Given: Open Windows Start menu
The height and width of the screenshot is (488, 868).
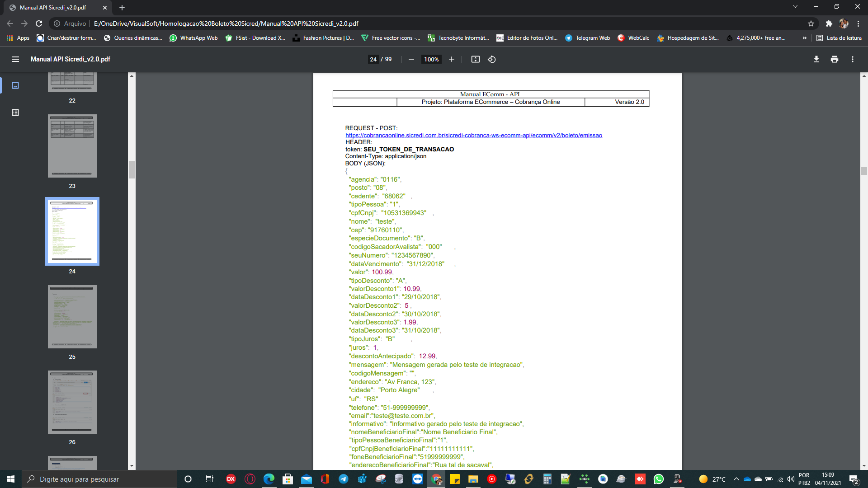Looking at the screenshot, I should (11, 479).
